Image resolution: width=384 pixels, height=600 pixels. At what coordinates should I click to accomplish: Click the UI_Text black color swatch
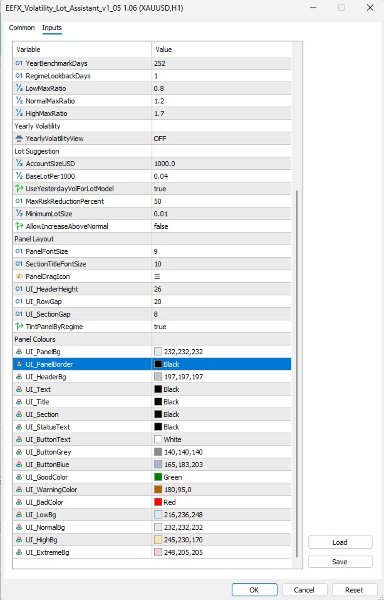(158, 389)
